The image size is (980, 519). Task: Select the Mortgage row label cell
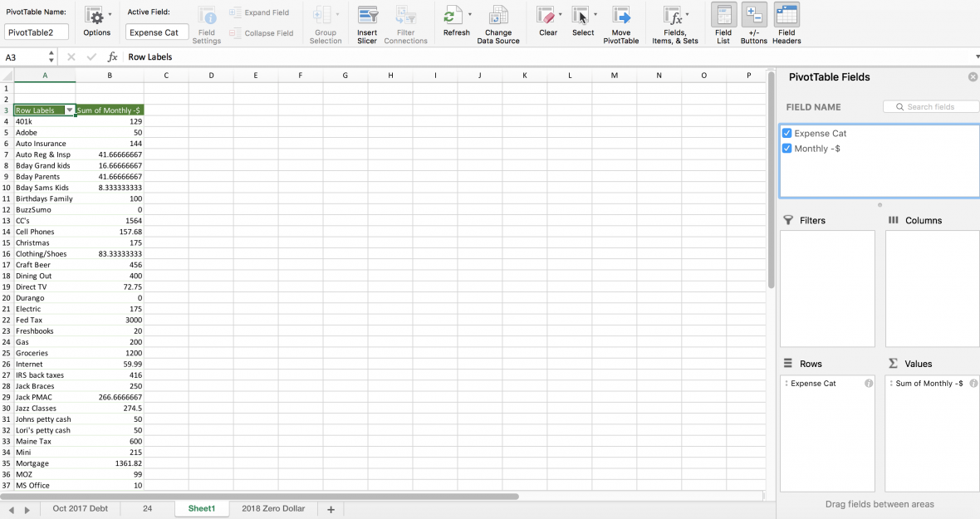[x=45, y=463]
